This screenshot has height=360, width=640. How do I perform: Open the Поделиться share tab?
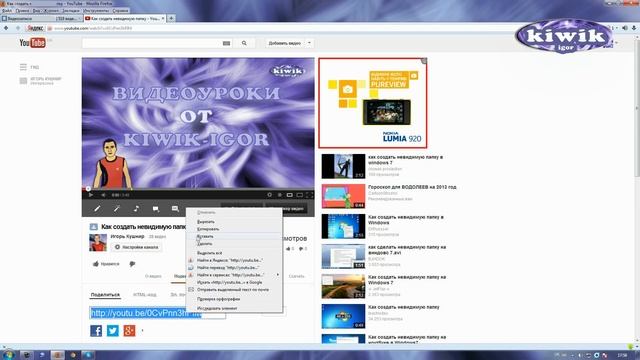coord(105,295)
